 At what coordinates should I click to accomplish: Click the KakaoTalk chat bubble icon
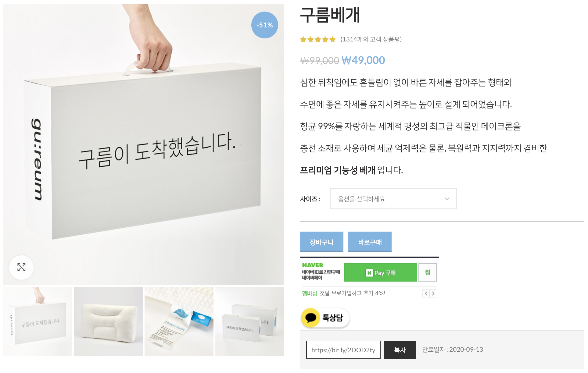(x=310, y=318)
